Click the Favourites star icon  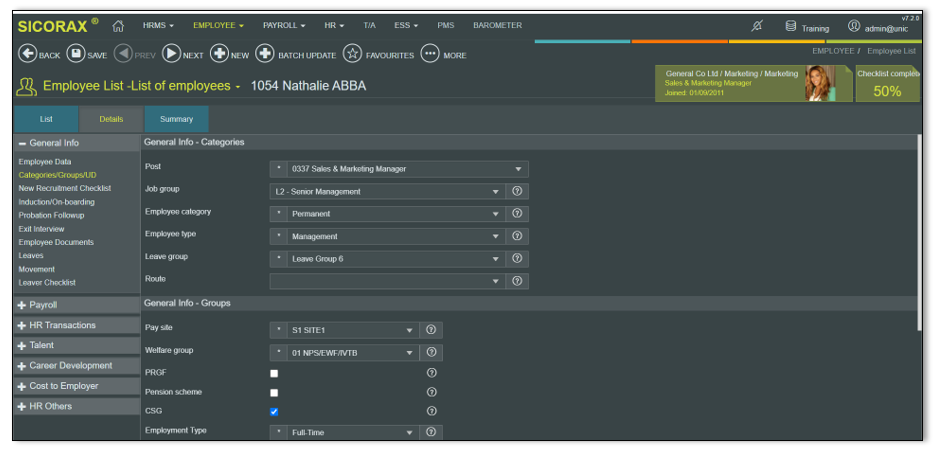click(x=352, y=55)
